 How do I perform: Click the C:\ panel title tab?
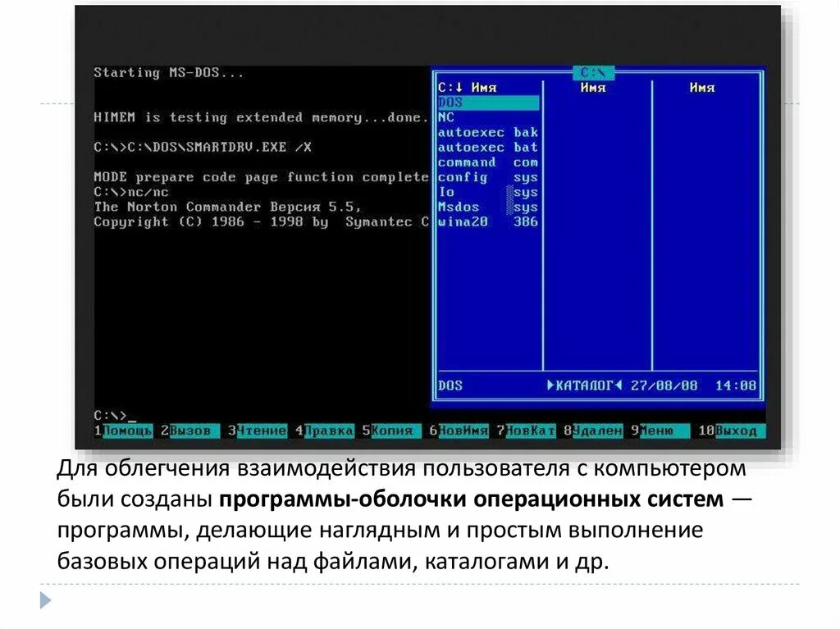[x=593, y=72]
